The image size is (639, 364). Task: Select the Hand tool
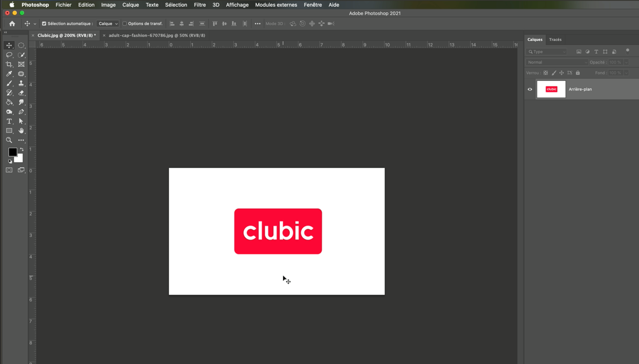pos(21,130)
